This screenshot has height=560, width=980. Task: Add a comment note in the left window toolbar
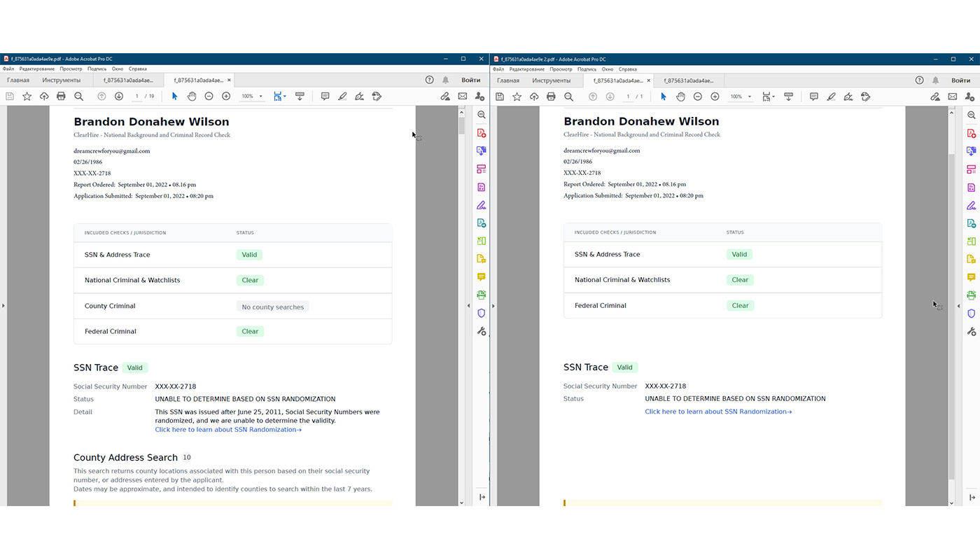(325, 97)
